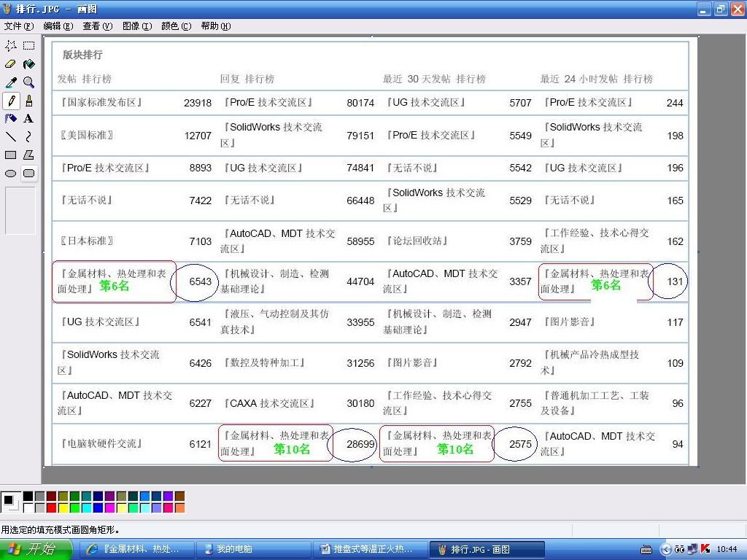Click the 开始 Start button
Screen dimensions: 747x560
pyautogui.click(x=36, y=549)
